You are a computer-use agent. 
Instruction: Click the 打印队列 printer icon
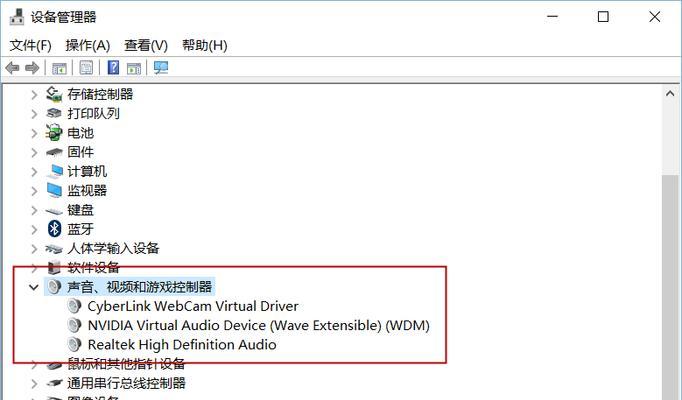pos(54,113)
